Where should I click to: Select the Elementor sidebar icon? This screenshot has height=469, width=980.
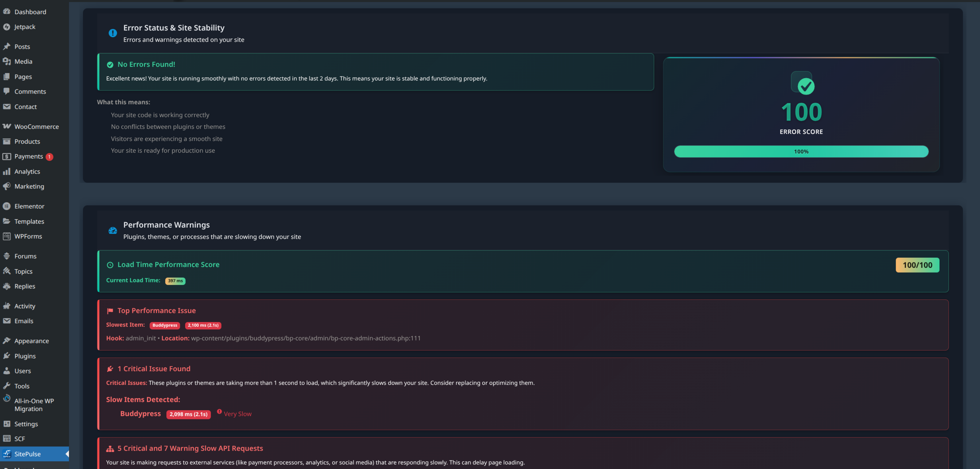click(x=7, y=206)
